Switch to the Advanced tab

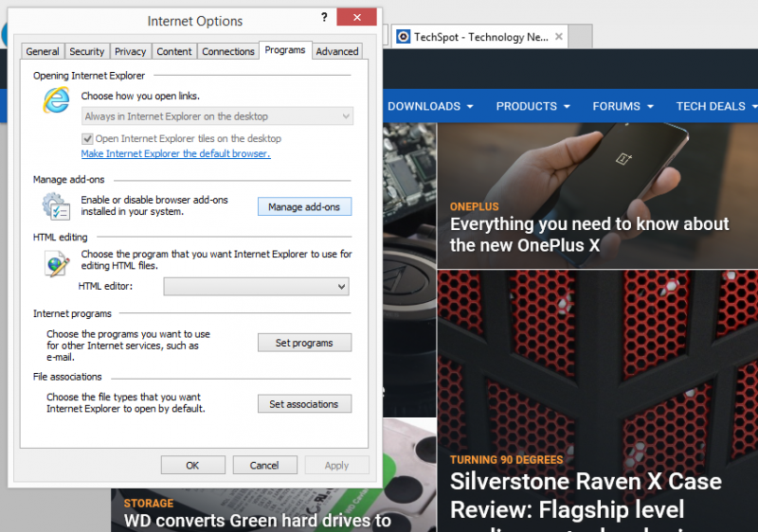337,51
